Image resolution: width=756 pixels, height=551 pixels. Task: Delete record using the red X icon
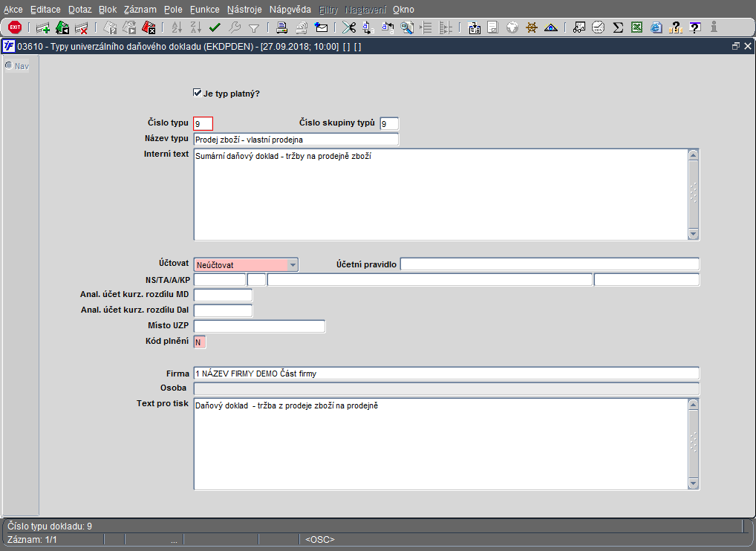pos(82,28)
